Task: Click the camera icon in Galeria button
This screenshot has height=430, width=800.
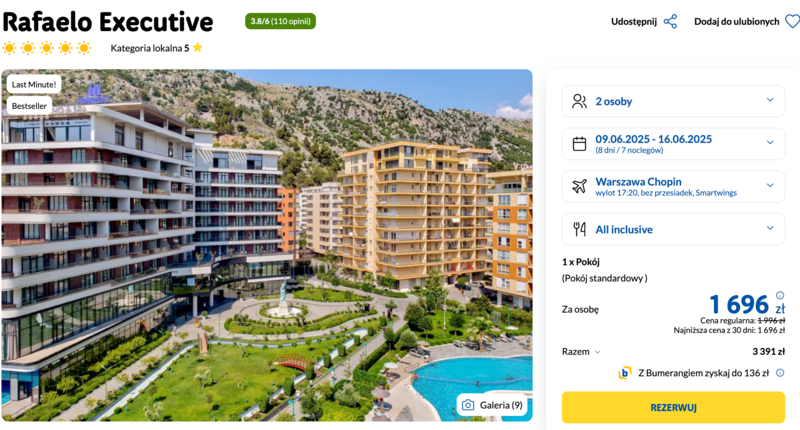Action: tap(468, 405)
